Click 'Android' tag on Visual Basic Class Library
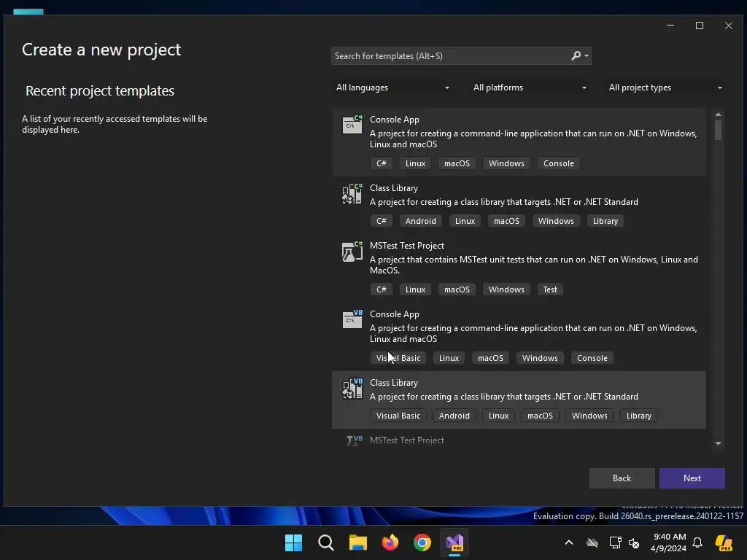Screen dimensions: 747x560 click(454, 416)
